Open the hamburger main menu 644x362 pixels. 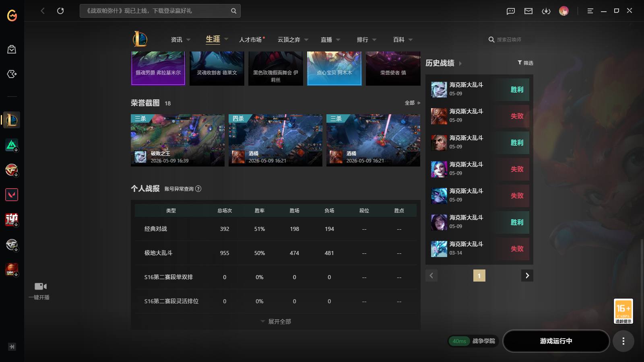[590, 11]
